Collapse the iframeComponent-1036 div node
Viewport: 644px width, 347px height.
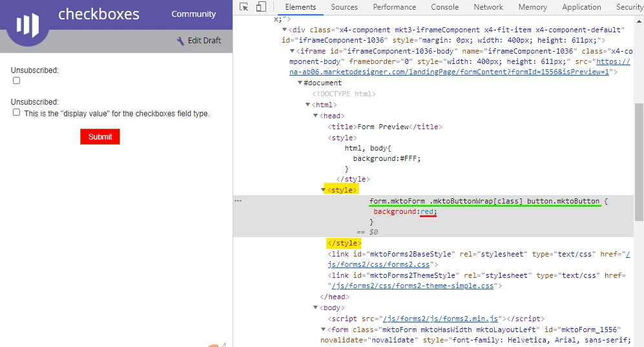click(x=284, y=30)
